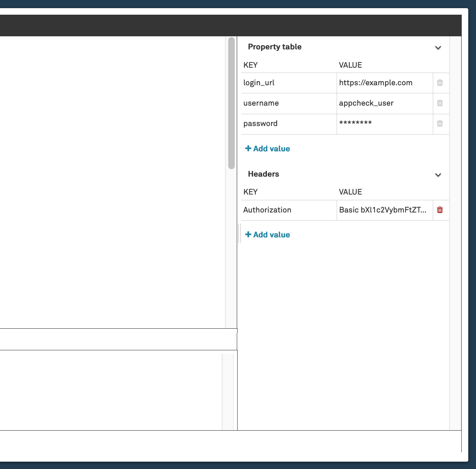Click the editor pane vertical scrollbar thumb
This screenshot has height=469, width=476.
(231, 103)
